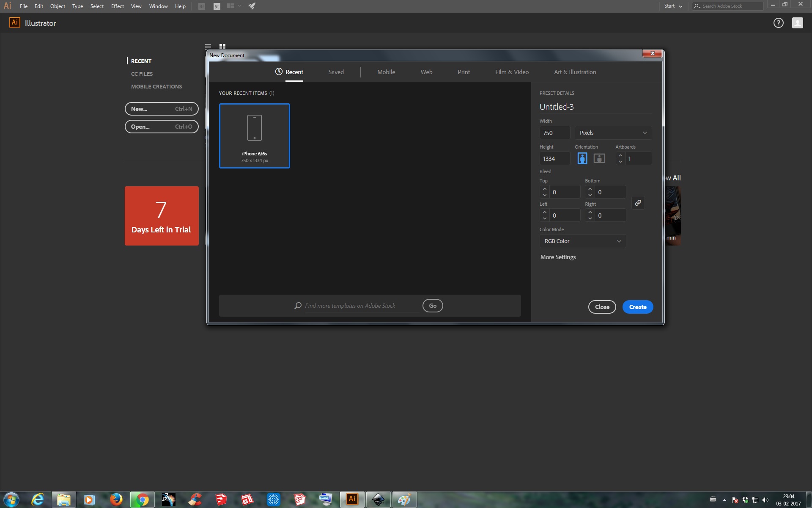Switch to the Mobile presets tab
Screen dimensions: 812x508
[386, 72]
